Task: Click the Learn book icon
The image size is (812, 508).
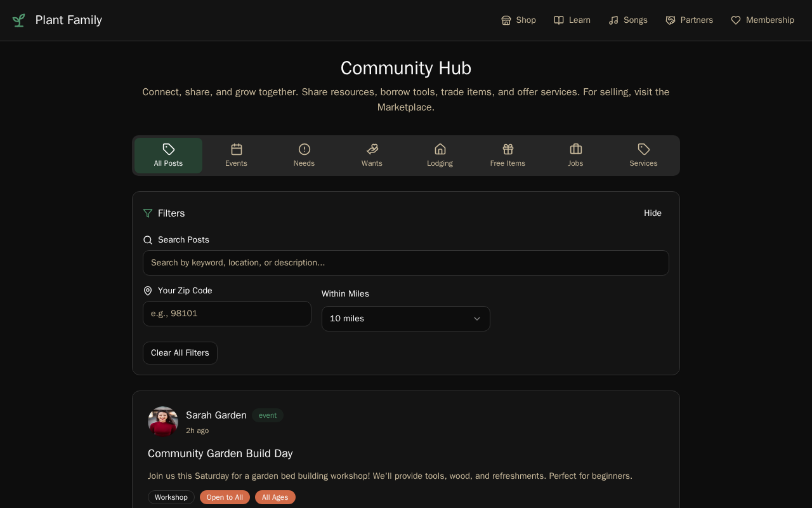Action: pos(559,20)
